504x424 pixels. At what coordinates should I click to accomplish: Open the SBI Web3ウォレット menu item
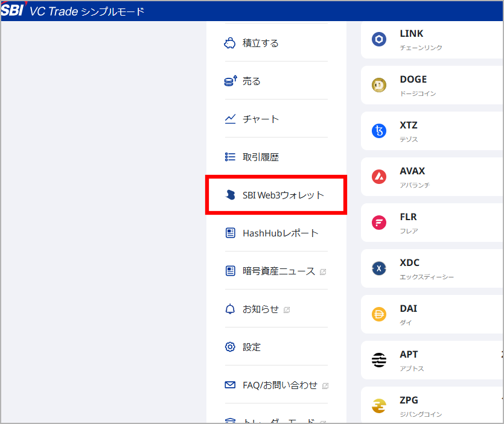(x=283, y=195)
